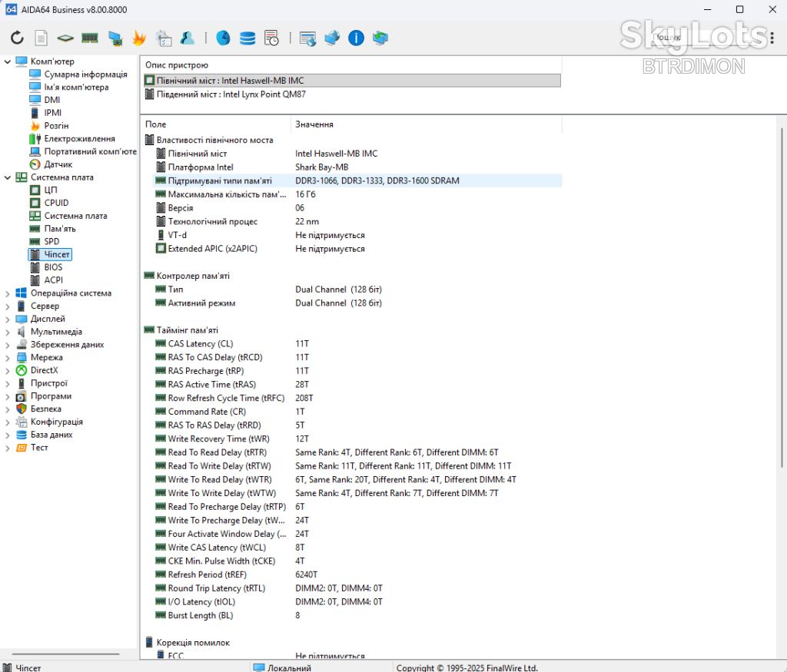Screen dimensions: 787x672
Task: Click the two-monitors icon left of info circle
Action: coord(332,38)
